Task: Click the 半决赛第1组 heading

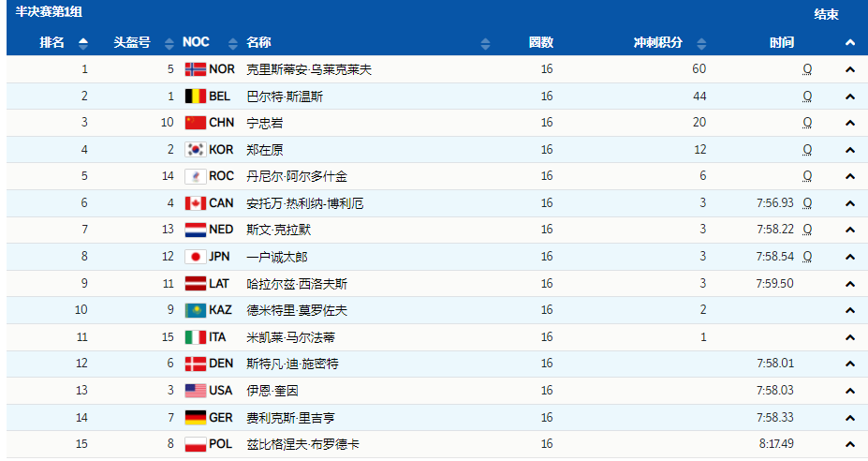Action: point(49,12)
